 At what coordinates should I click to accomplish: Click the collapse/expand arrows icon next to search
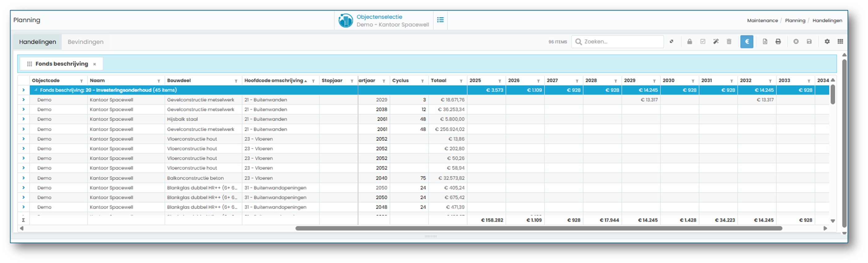pos(671,41)
